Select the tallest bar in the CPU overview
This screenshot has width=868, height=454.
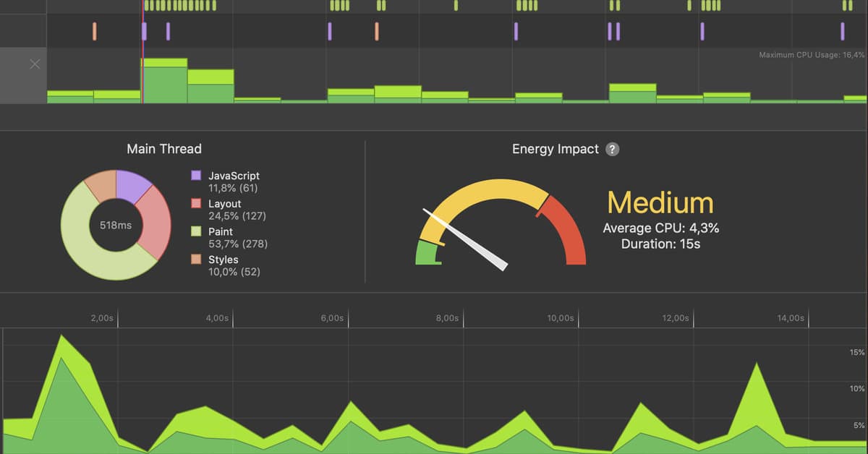pos(164,81)
